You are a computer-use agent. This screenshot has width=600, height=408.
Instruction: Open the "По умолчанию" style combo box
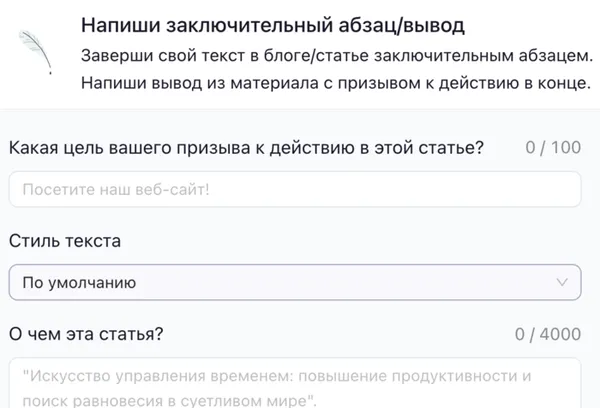coord(294,283)
